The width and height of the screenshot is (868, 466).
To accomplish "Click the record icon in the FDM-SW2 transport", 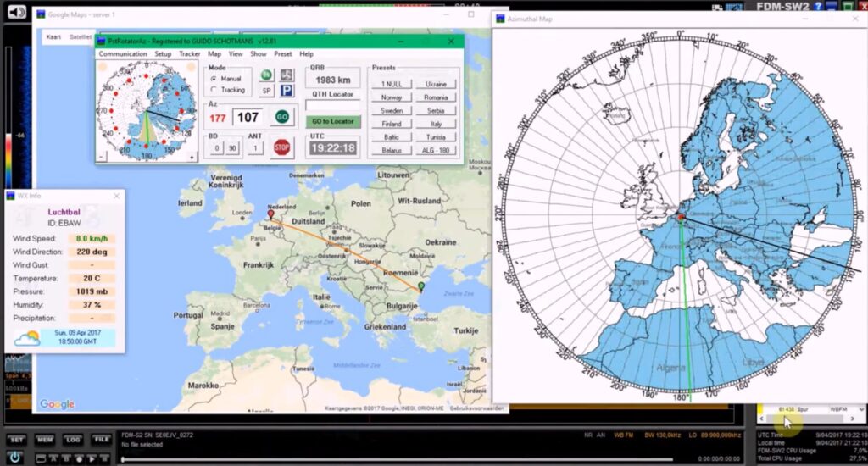I will (79, 459).
